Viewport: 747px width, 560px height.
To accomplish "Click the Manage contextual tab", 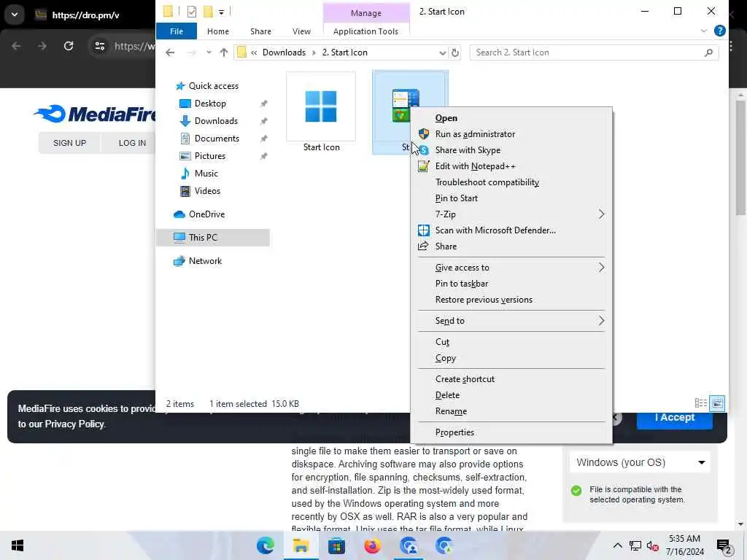I will point(366,13).
